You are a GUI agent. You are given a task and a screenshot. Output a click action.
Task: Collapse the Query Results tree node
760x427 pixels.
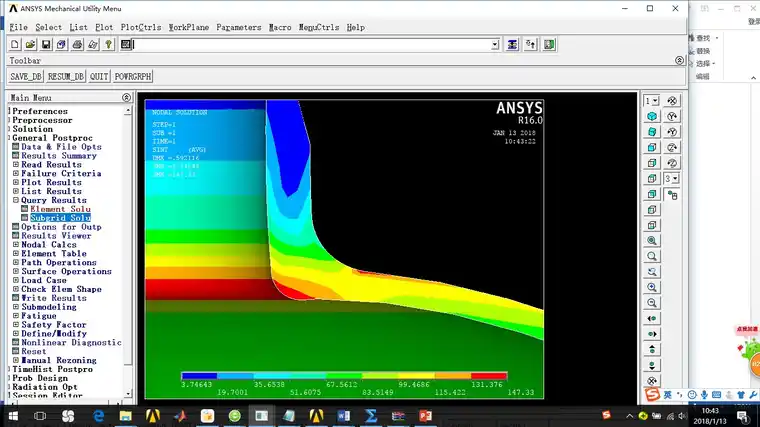(x=16, y=200)
